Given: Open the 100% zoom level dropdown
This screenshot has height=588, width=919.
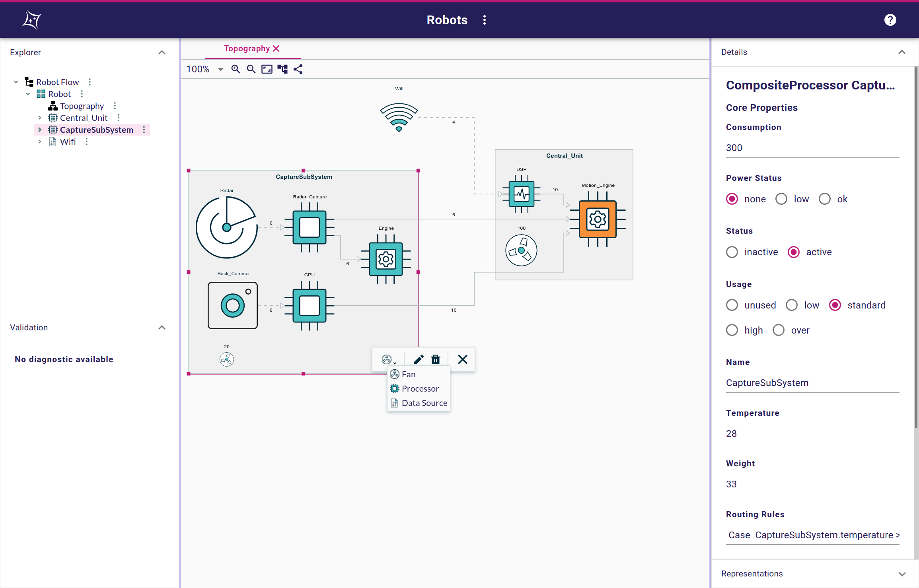Looking at the screenshot, I should coord(220,69).
